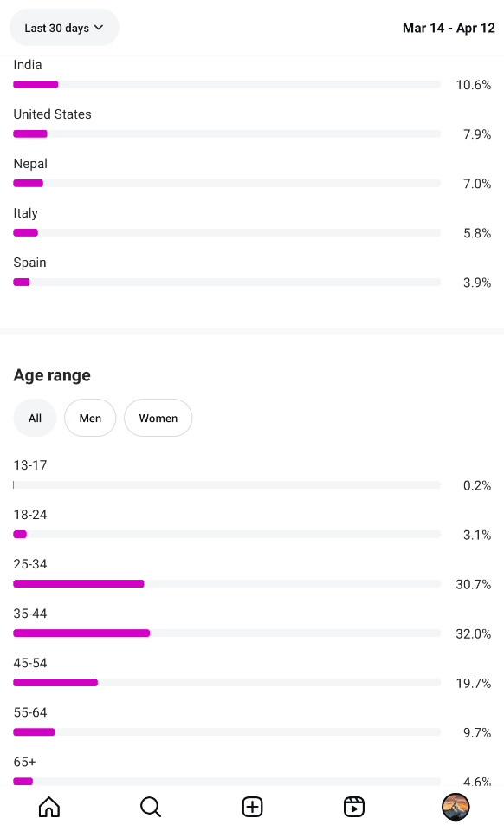Select the All age range filter
This screenshot has height=825, width=504.
pos(35,418)
